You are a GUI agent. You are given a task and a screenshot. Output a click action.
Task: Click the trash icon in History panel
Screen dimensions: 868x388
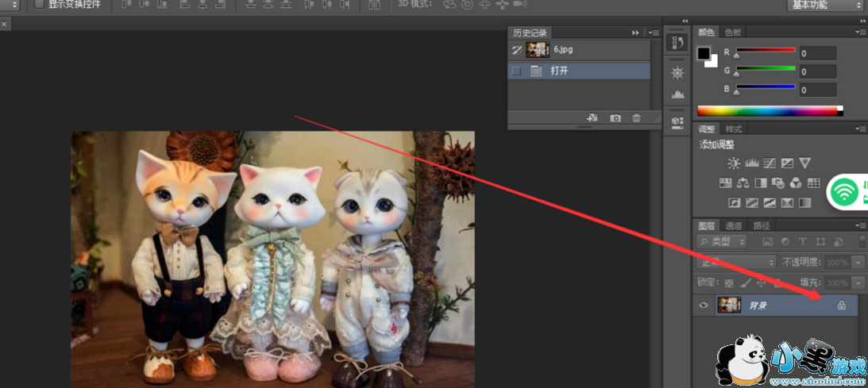tap(636, 118)
